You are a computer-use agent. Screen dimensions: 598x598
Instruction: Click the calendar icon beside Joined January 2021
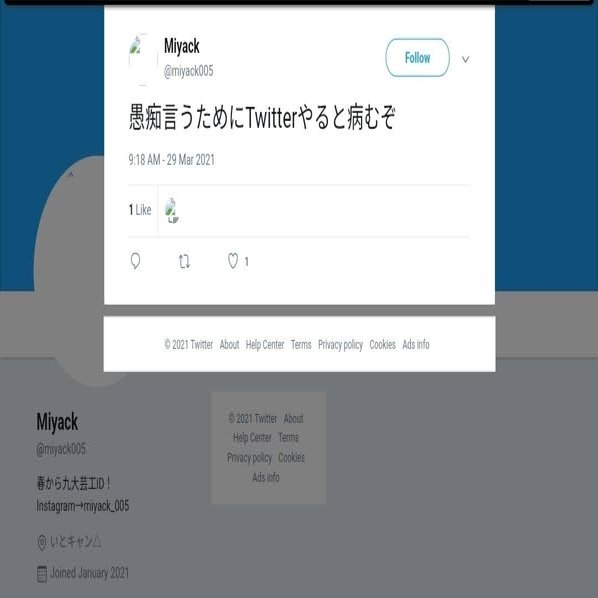(42, 574)
